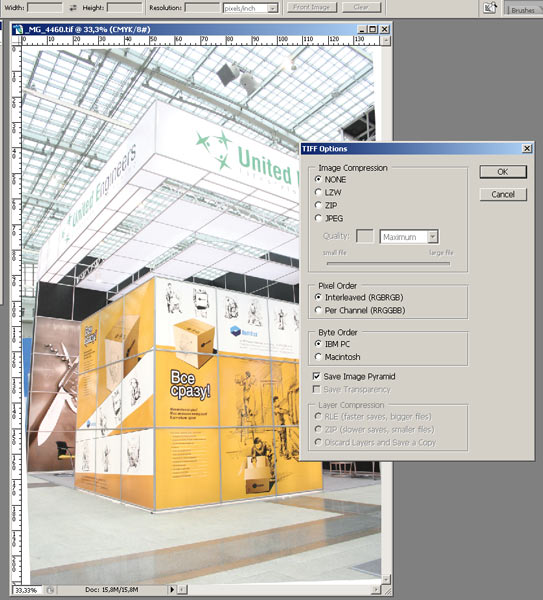This screenshot has height=600, width=543.
Task: Choose Per Channel (RRGGBB) pixel order
Action: click(360, 310)
